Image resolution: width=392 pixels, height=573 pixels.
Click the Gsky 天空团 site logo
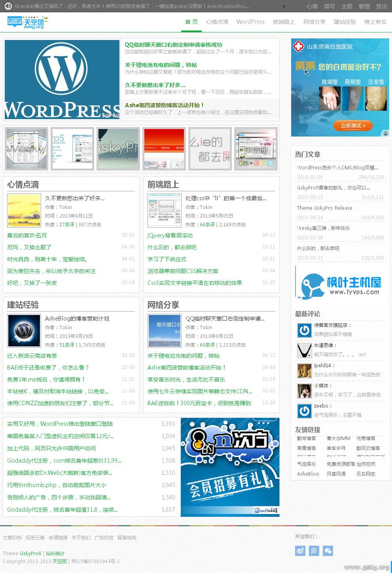pos(27,22)
